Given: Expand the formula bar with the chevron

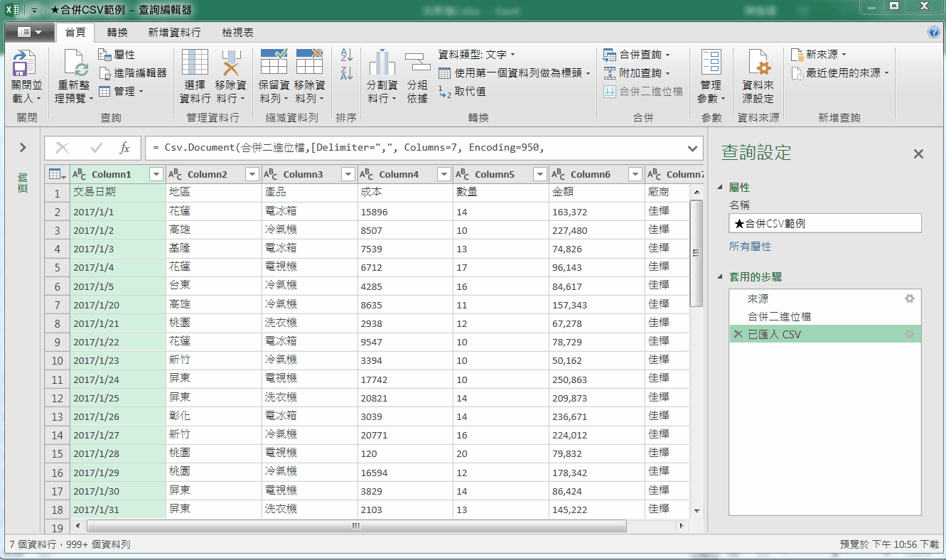Looking at the screenshot, I should 693,149.
